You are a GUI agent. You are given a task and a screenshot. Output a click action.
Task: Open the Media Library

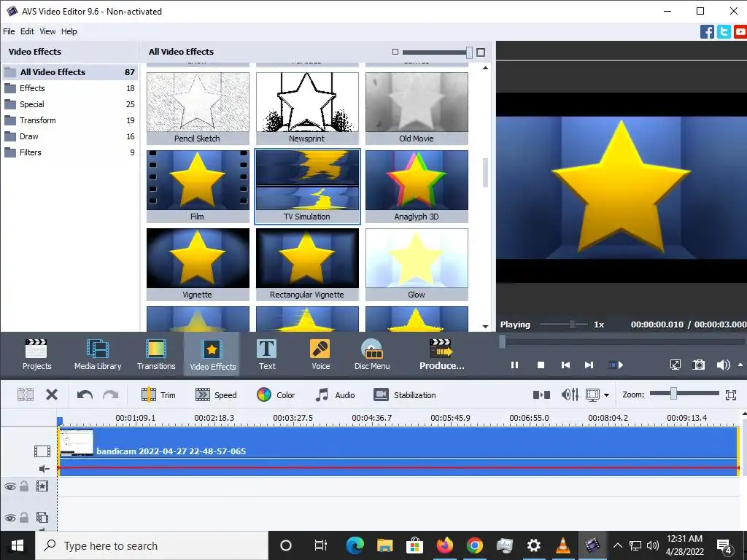[x=98, y=354]
